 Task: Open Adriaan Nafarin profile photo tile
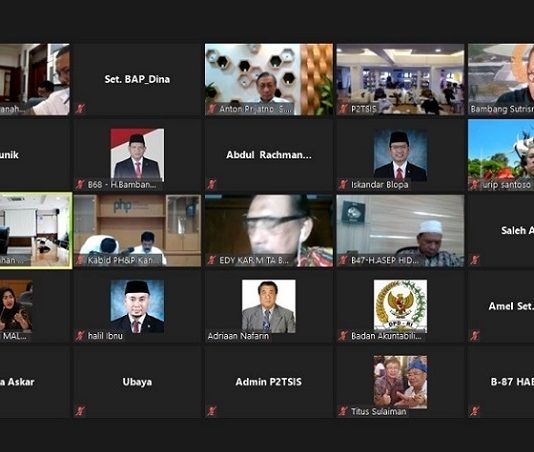[269, 306]
